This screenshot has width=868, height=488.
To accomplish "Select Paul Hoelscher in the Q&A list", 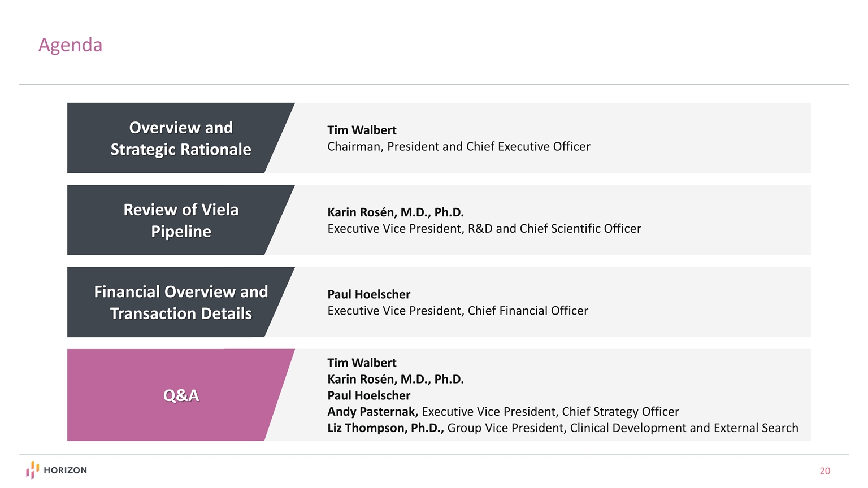I will point(368,395).
